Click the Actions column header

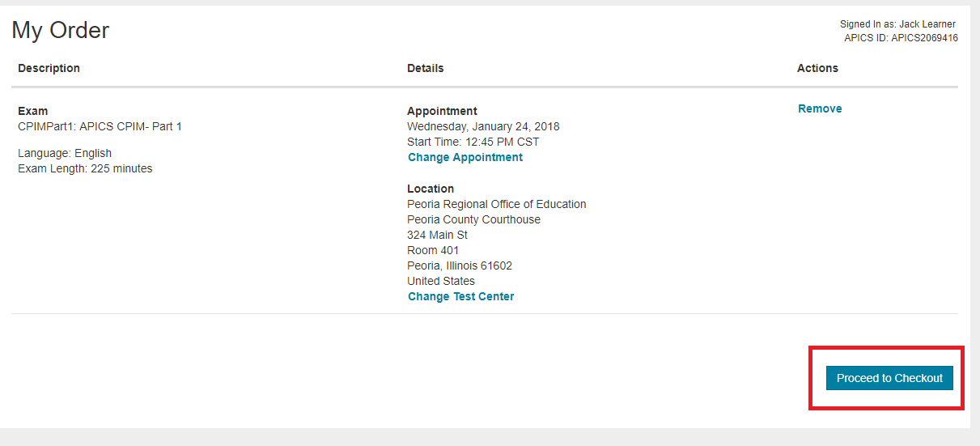coord(817,68)
